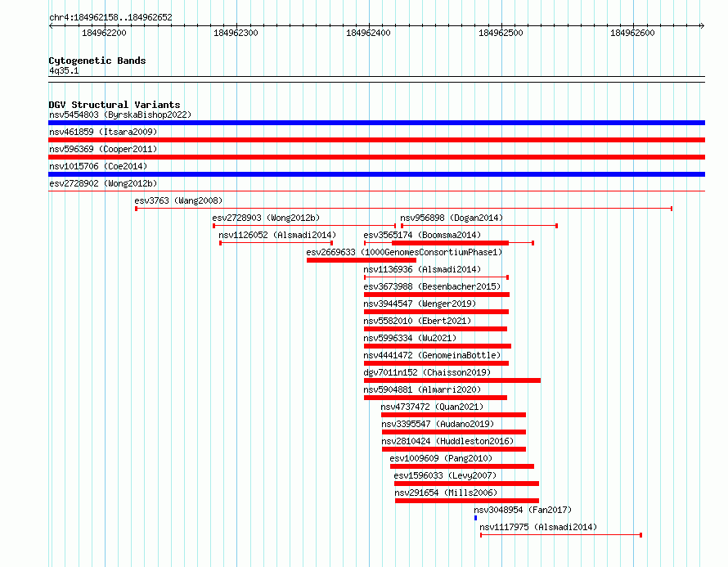
Task: Open the nsv3048954 (Fan2017) label
Action: 523,510
